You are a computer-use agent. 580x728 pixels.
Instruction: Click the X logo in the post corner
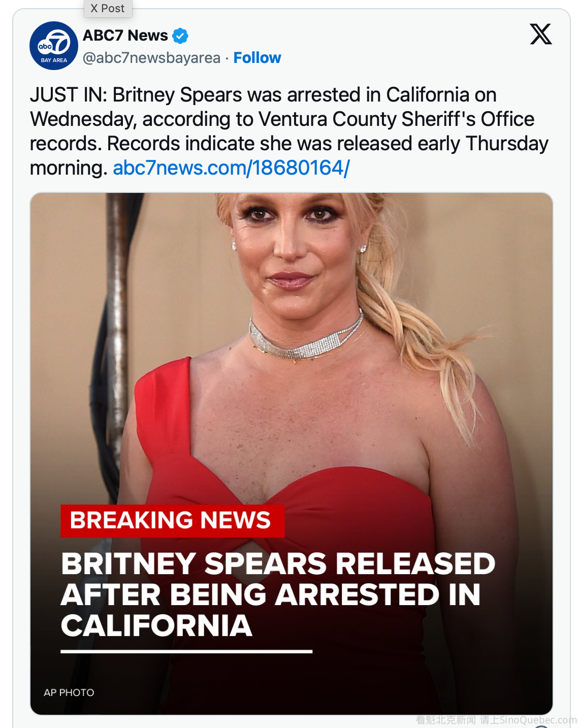(x=541, y=34)
